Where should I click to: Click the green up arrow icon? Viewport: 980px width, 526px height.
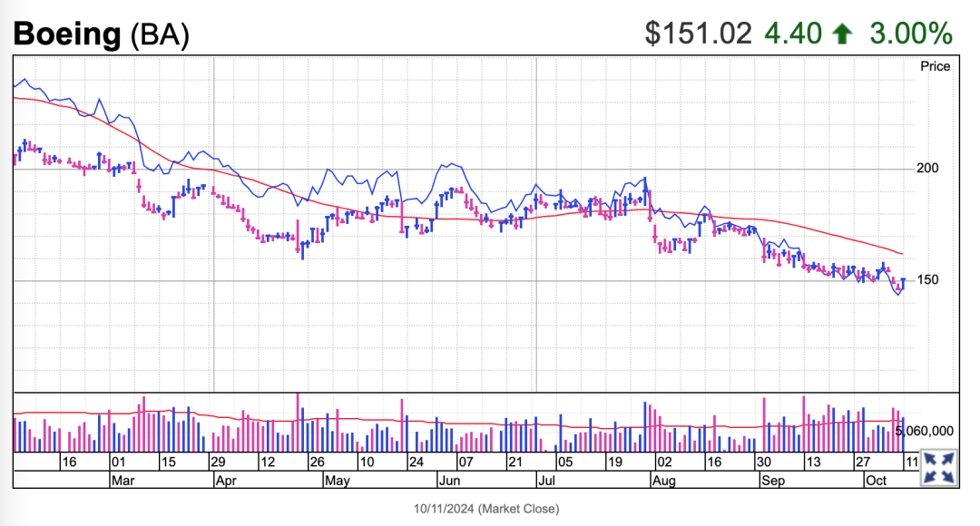842,34
